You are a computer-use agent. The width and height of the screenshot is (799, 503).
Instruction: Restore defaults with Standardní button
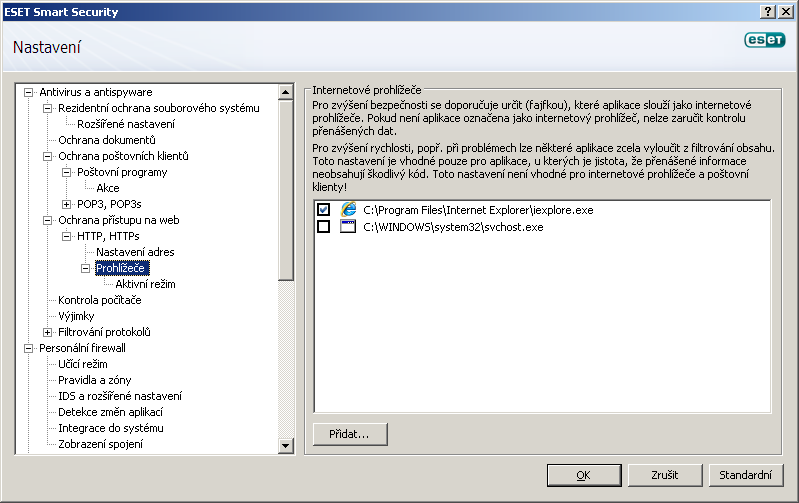click(746, 475)
